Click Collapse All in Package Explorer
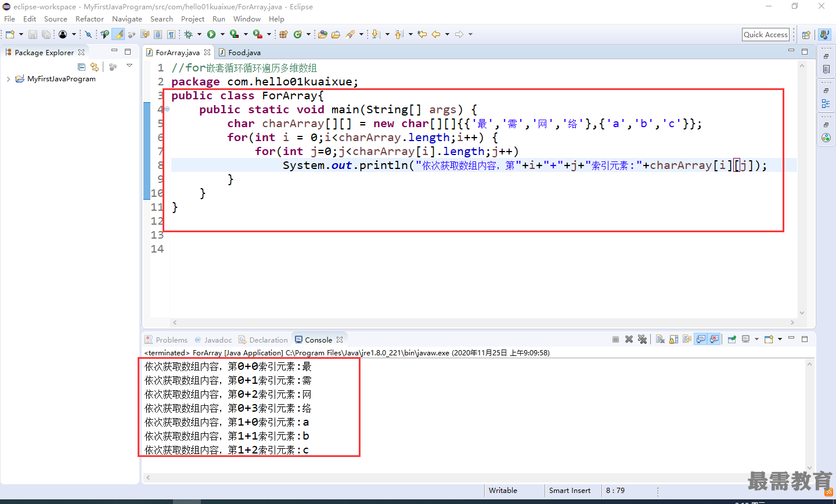This screenshot has width=836, height=504. click(x=81, y=67)
